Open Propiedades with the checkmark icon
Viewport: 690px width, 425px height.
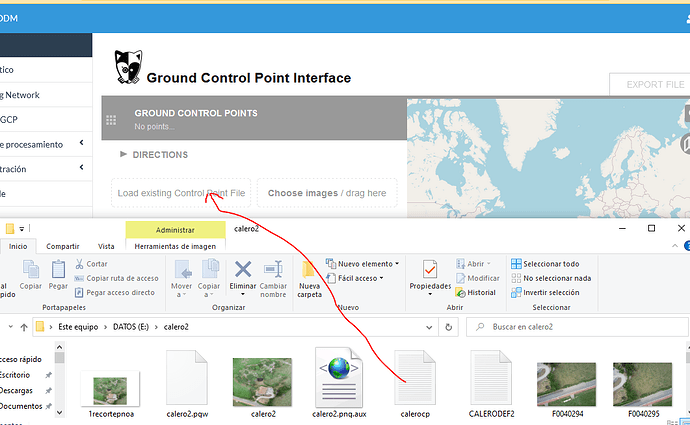pyautogui.click(x=430, y=270)
